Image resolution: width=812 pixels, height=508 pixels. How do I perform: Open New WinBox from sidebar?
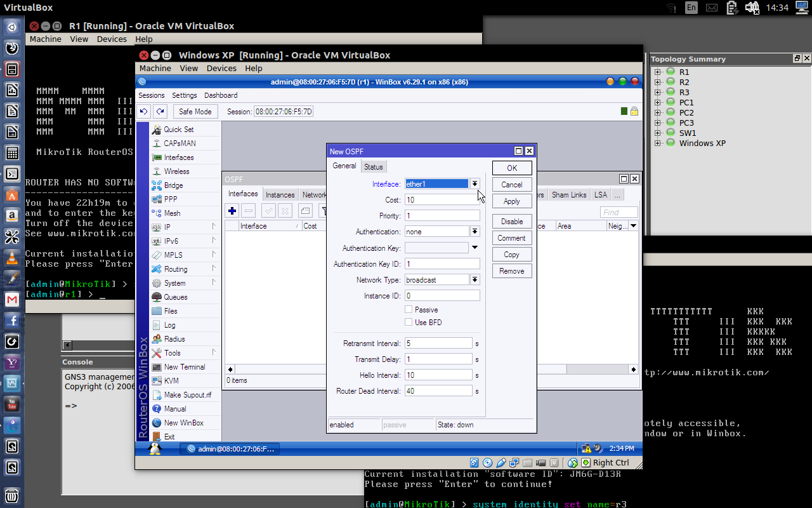(x=183, y=423)
